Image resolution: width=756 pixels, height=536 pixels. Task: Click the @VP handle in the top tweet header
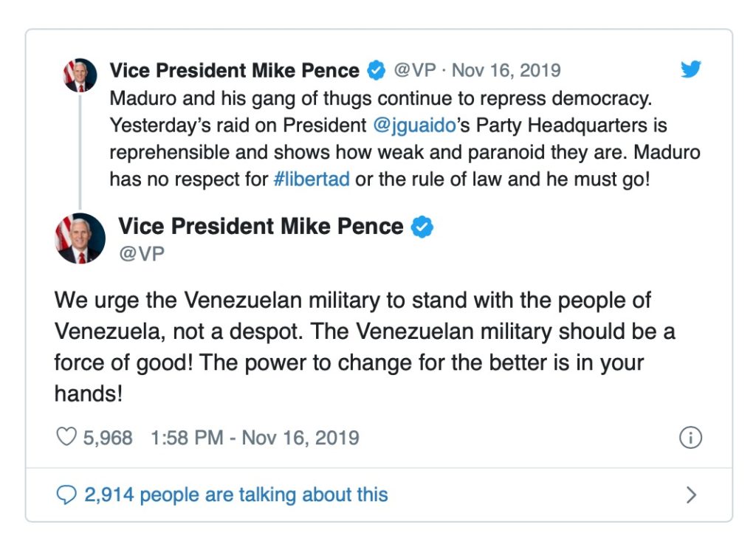415,71
